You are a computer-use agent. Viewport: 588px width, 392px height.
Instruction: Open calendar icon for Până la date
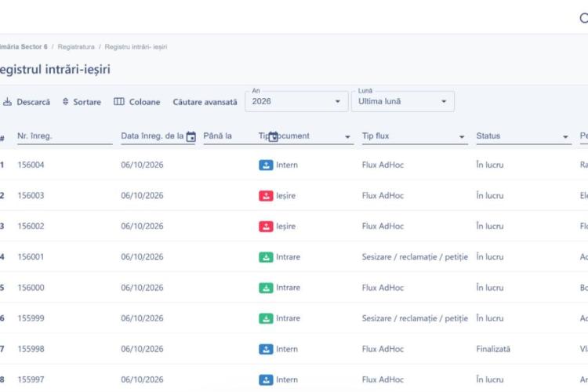click(274, 137)
